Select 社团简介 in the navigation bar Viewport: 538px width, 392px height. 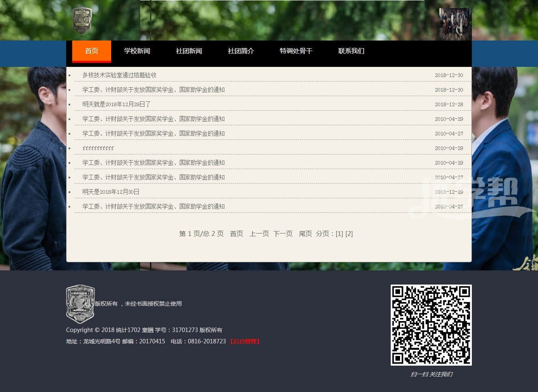click(x=241, y=51)
